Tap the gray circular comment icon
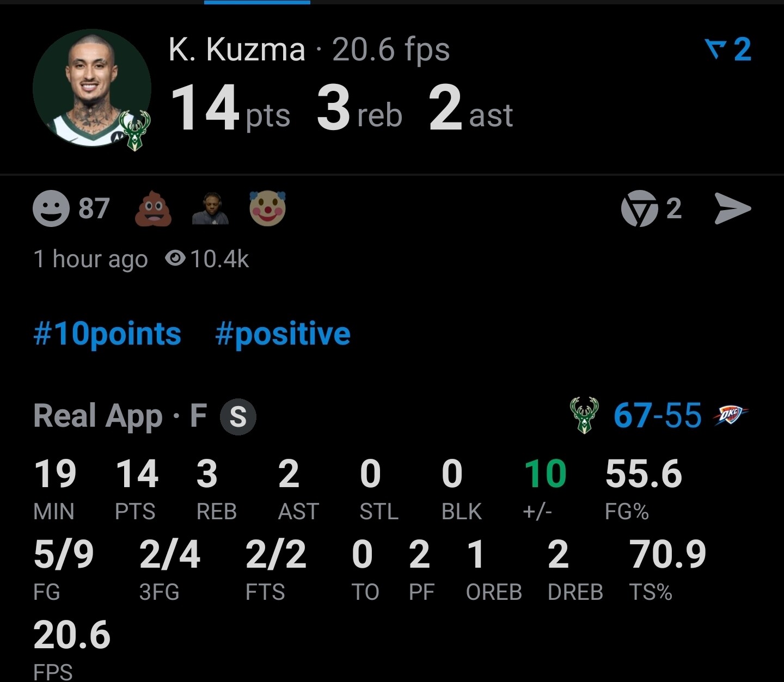 click(x=639, y=208)
